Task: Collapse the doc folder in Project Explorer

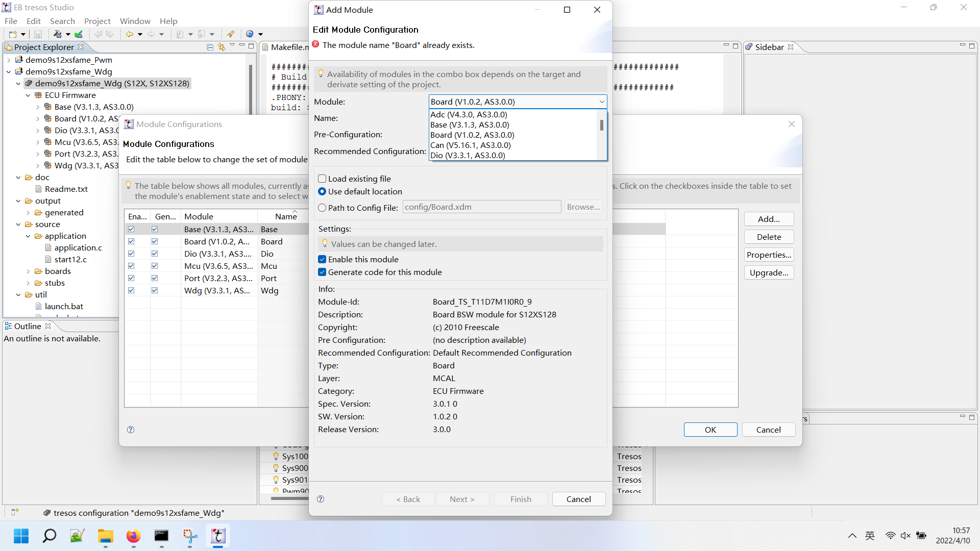Action: pos(18,178)
